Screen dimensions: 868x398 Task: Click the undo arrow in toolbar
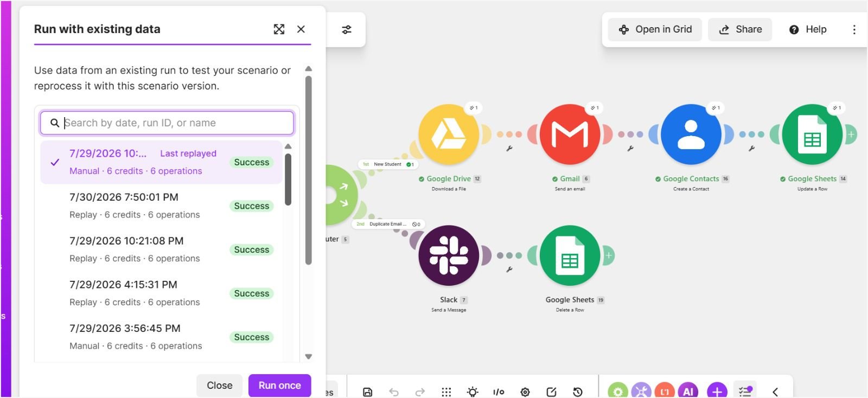pos(394,391)
